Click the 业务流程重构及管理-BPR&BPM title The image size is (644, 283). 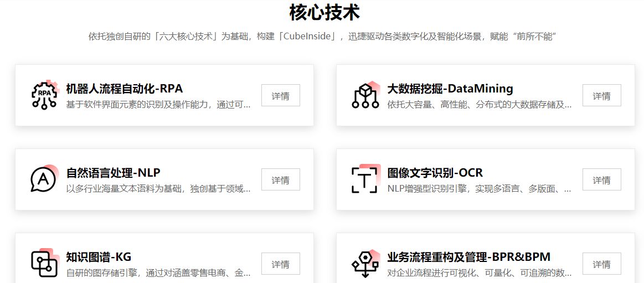pyautogui.click(x=468, y=257)
